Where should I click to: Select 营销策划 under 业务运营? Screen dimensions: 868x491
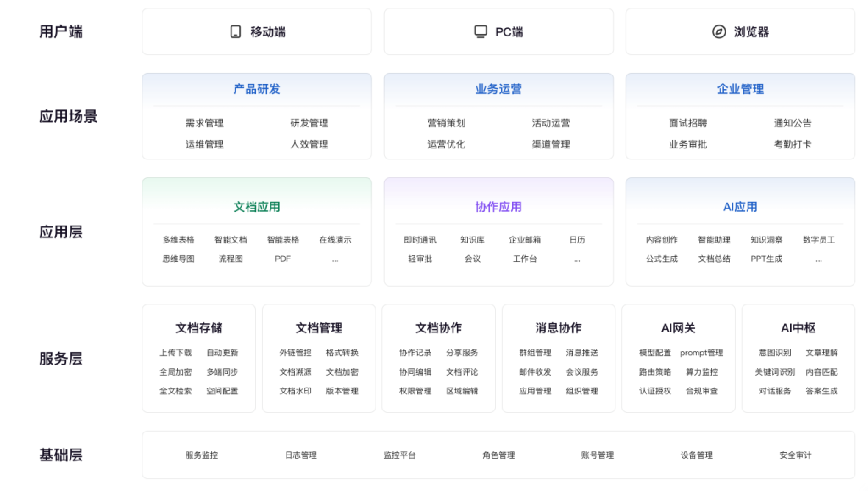446,123
